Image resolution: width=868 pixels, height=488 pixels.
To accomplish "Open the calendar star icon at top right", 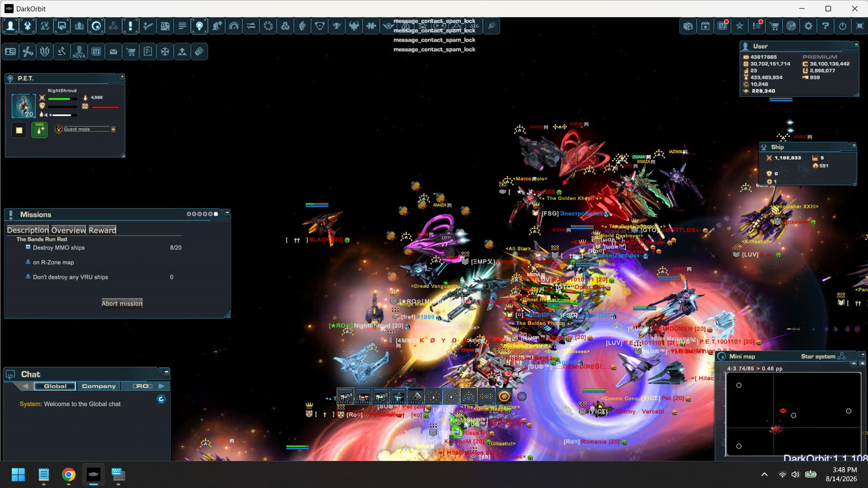I will (705, 26).
